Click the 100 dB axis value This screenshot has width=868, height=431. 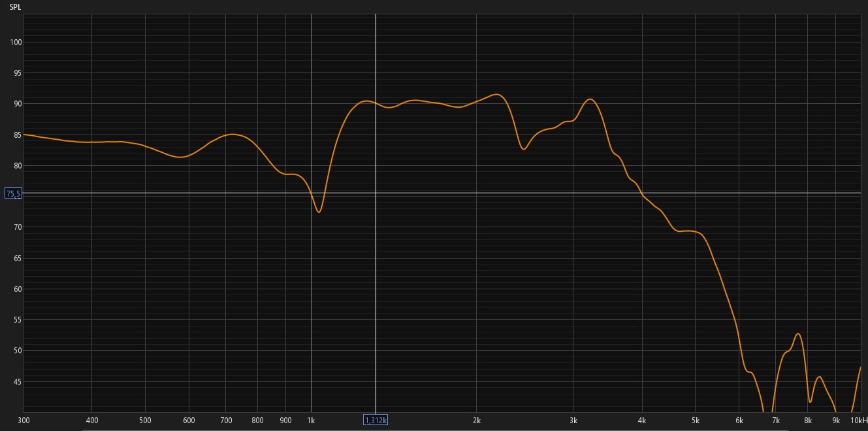click(16, 42)
